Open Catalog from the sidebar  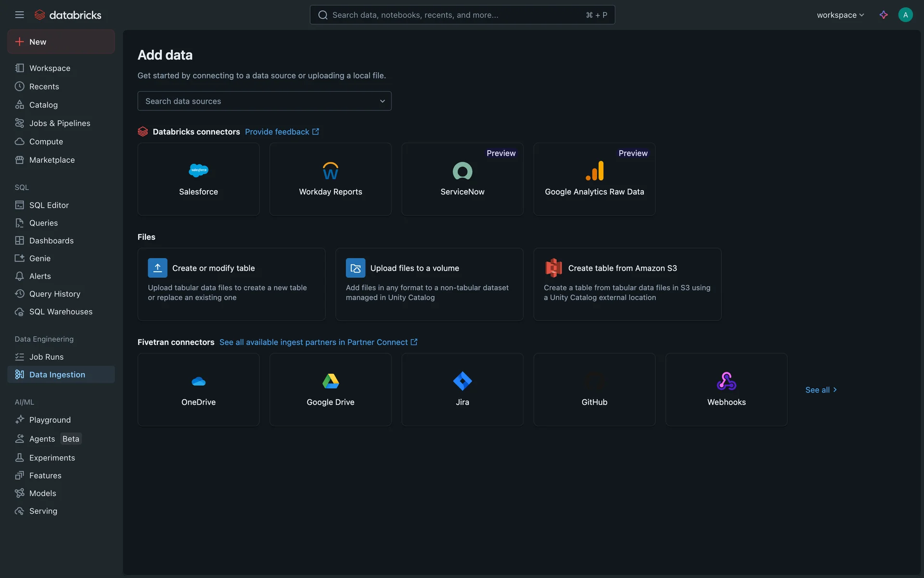pos(43,105)
